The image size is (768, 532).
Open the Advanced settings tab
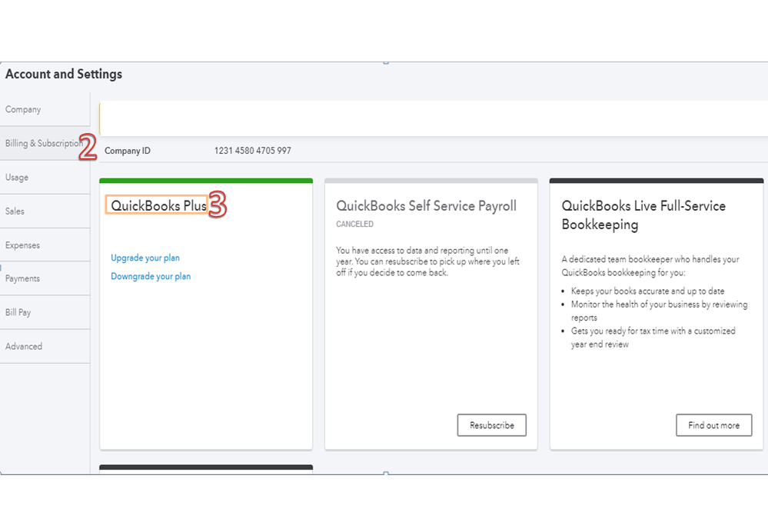coord(24,347)
